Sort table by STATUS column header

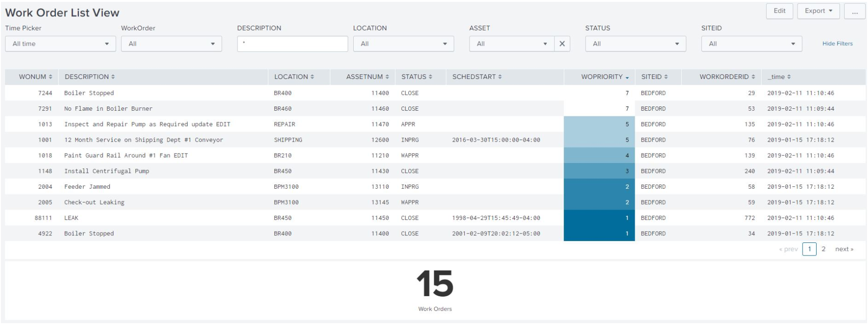pyautogui.click(x=417, y=77)
